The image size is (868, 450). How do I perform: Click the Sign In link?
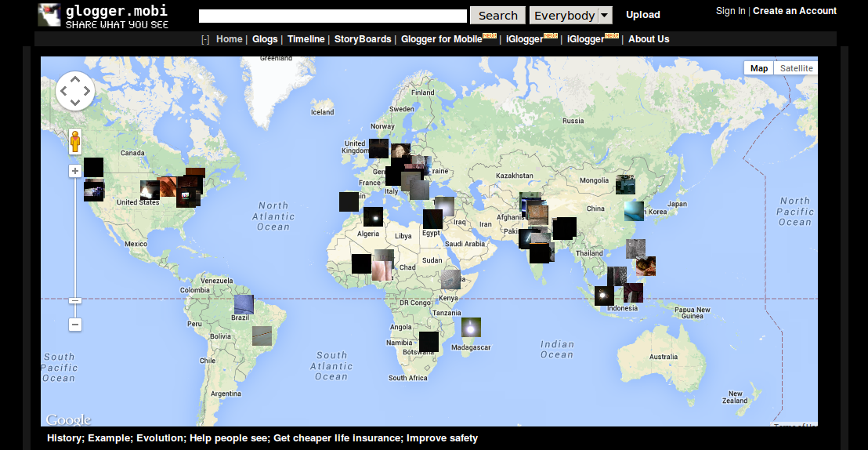[730, 11]
